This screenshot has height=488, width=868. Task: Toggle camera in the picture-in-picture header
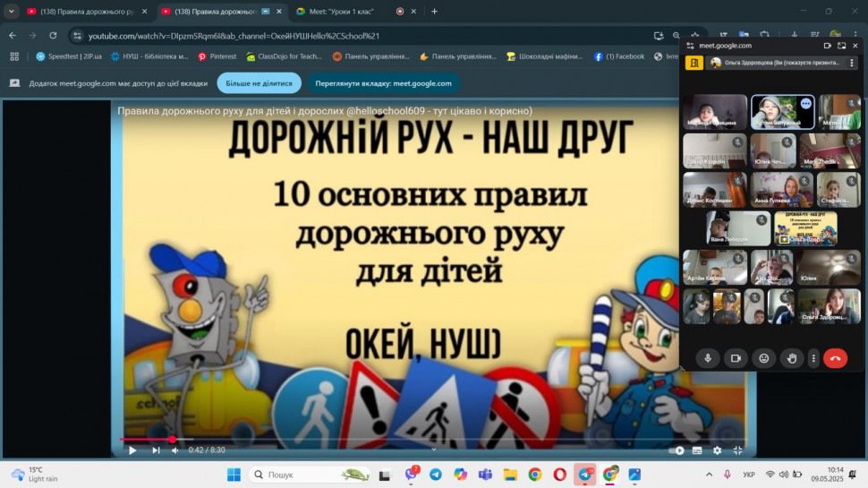click(x=827, y=46)
